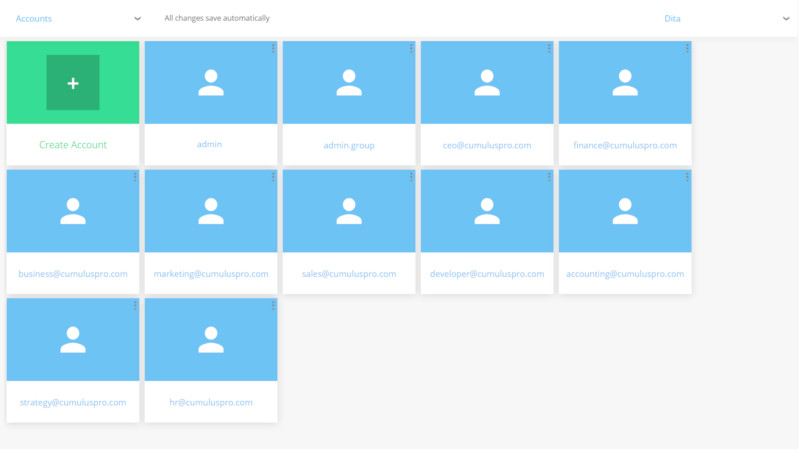Select the ceo@cumuluspro.com avatar icon

point(487,83)
